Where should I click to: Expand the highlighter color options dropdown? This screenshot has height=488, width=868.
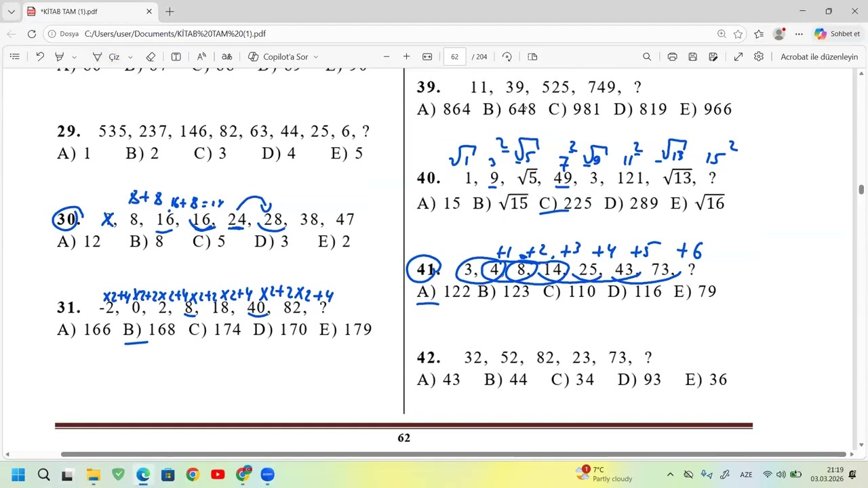click(75, 57)
